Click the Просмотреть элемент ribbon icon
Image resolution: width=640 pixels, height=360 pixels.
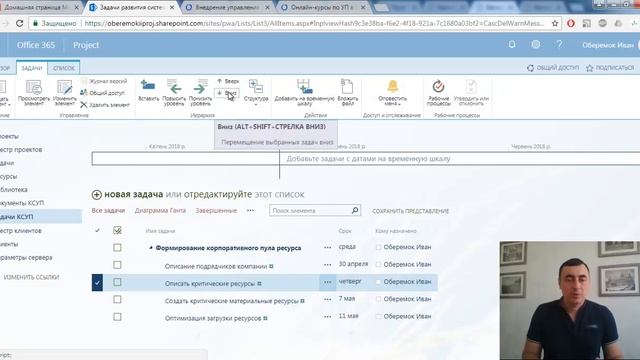33,87
